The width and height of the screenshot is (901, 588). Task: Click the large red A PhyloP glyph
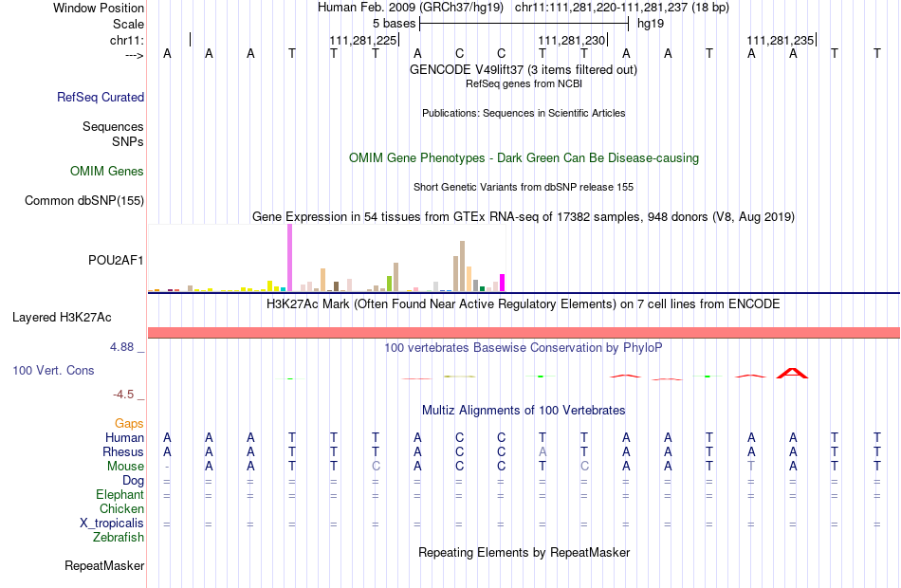tap(792, 373)
